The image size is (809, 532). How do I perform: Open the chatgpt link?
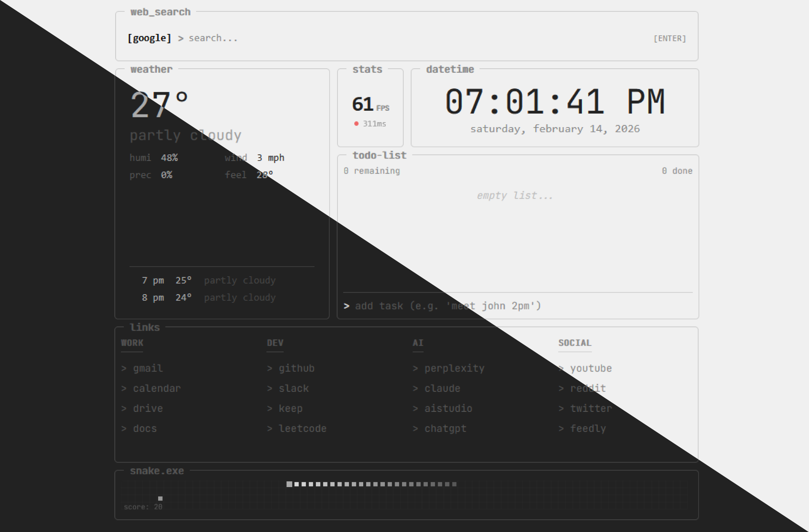pyautogui.click(x=445, y=428)
